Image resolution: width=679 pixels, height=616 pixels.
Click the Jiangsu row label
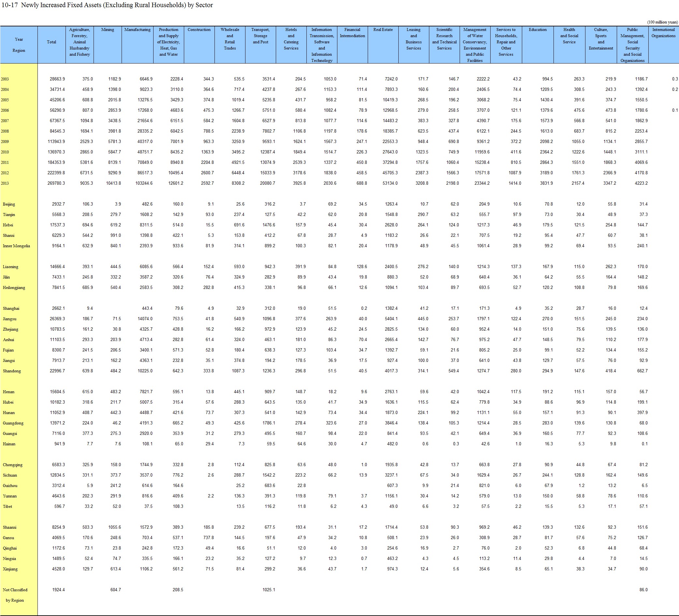tap(9, 319)
